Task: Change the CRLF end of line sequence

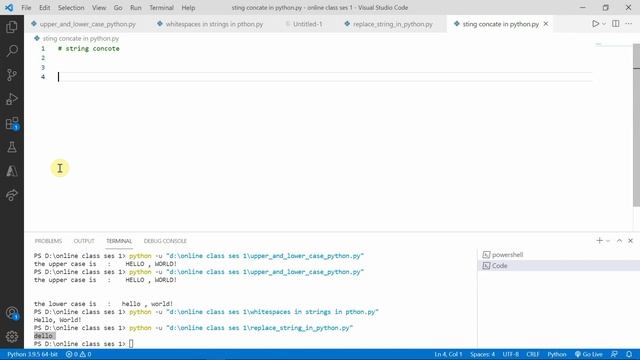Action: [x=533, y=354]
